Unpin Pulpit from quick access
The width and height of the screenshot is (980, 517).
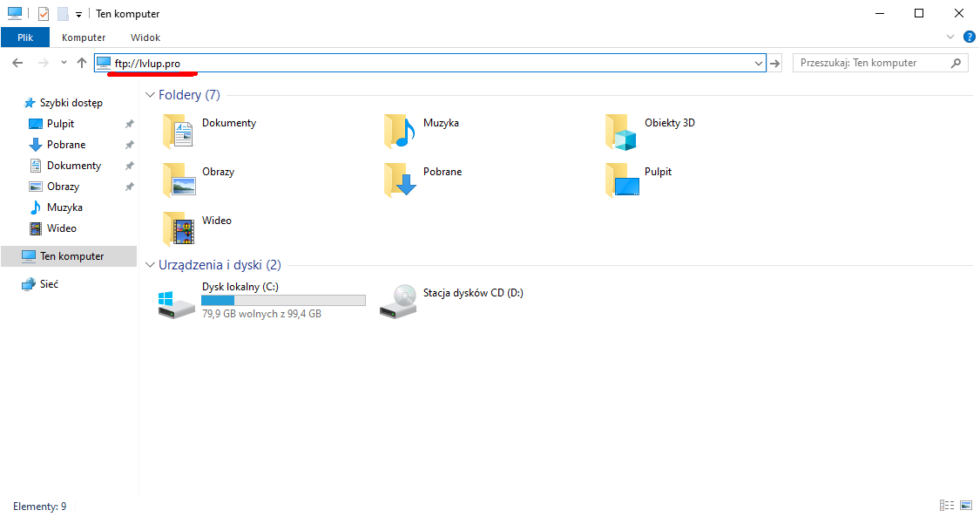(x=129, y=124)
